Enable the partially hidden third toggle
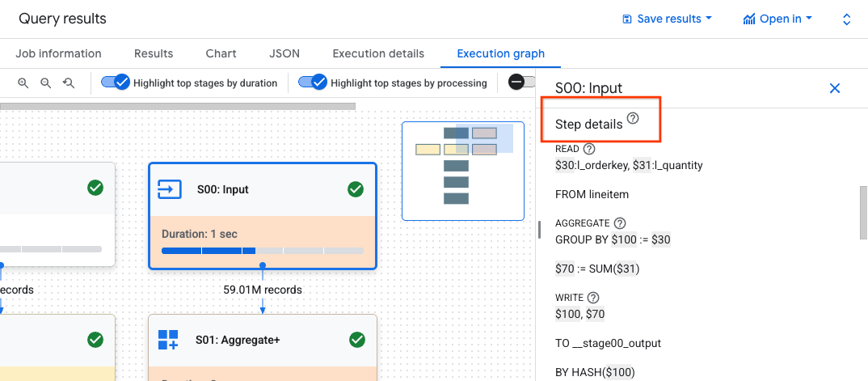This screenshot has width=868, height=381. [x=521, y=83]
